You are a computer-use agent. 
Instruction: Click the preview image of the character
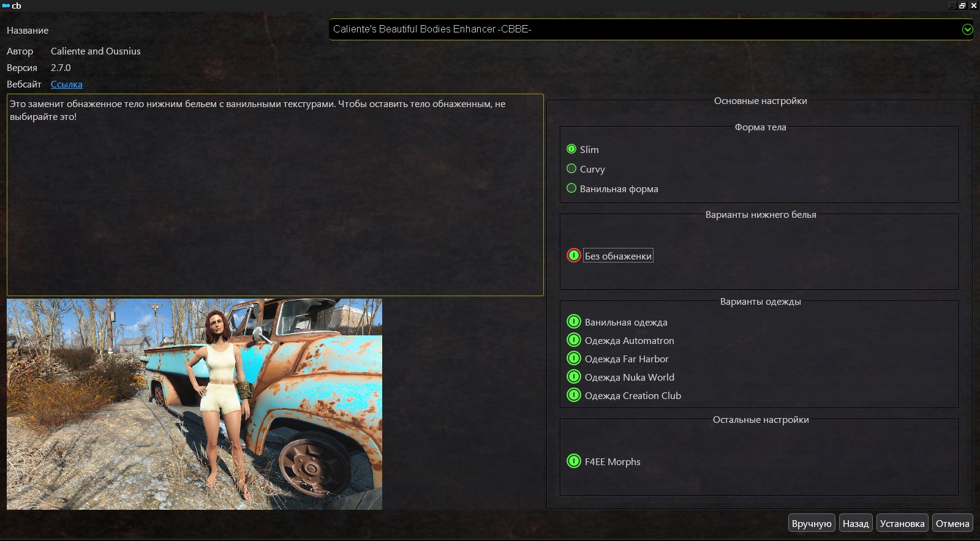click(194, 404)
